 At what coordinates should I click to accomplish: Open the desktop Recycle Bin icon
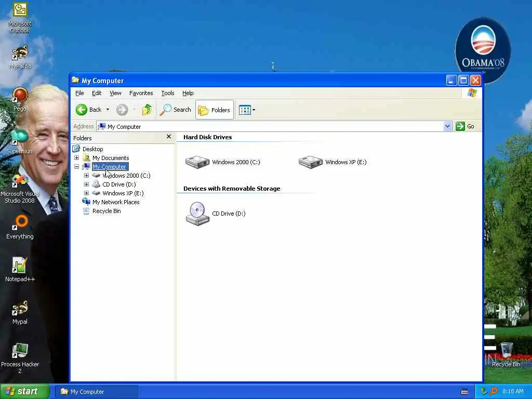pos(506,355)
